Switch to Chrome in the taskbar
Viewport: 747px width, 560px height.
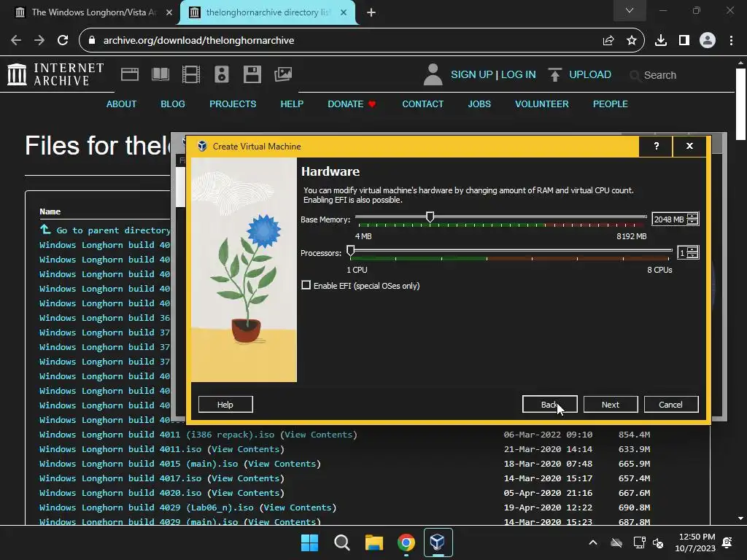[x=406, y=542]
